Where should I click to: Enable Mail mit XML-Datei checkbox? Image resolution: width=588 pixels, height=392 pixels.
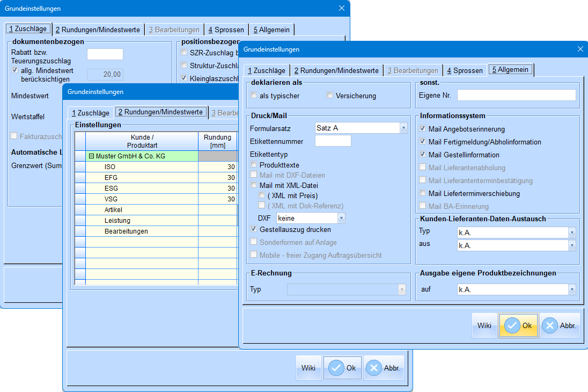tap(254, 185)
